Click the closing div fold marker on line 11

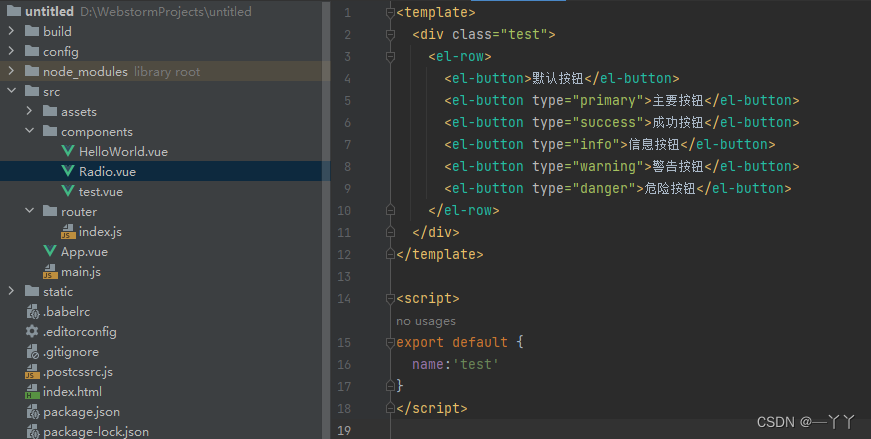[391, 232]
